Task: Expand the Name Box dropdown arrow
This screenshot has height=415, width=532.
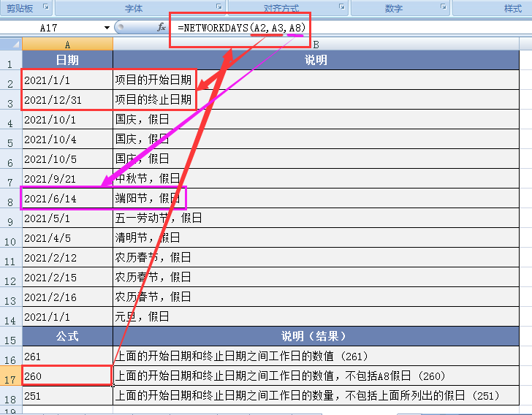Action: pos(107,28)
